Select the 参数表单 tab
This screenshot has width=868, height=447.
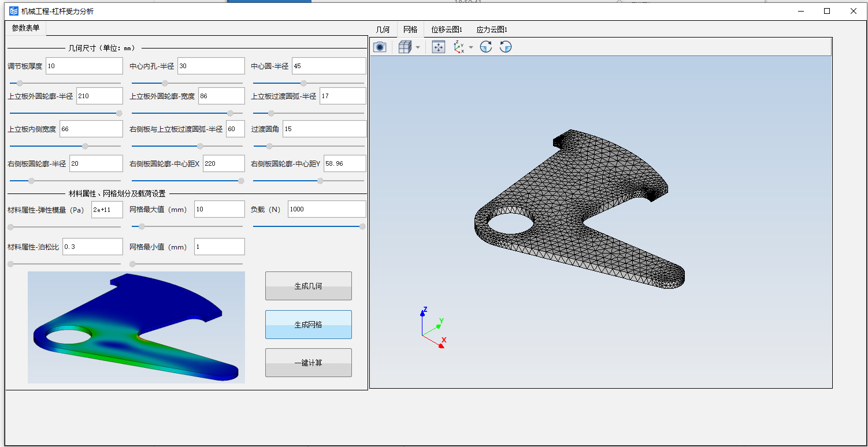26,28
